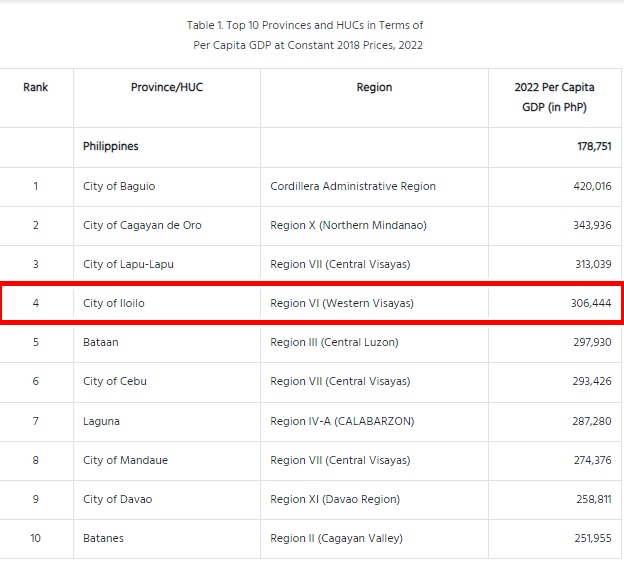The width and height of the screenshot is (624, 561).
Task: Click the value 258,811
Action: (x=594, y=499)
